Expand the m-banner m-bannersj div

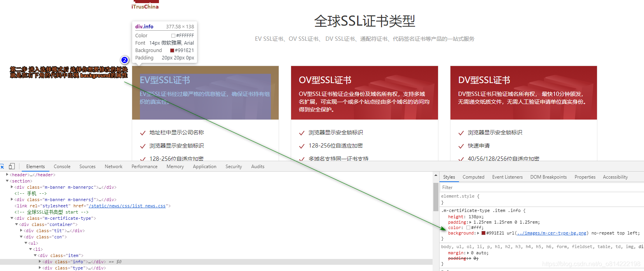click(12, 200)
